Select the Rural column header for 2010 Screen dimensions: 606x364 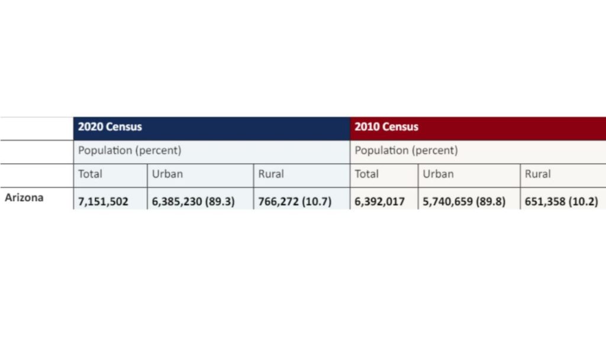click(537, 174)
